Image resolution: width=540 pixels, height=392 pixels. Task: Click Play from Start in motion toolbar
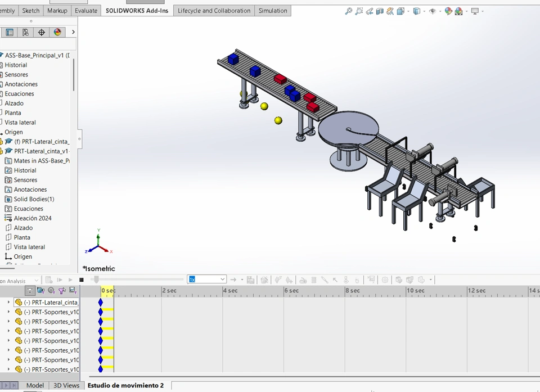click(60, 280)
